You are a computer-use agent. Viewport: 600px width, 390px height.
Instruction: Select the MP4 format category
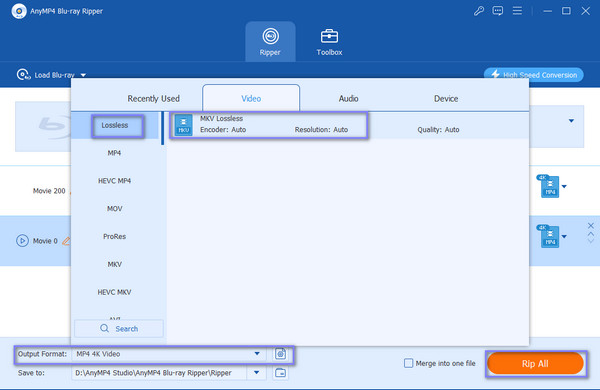click(114, 153)
